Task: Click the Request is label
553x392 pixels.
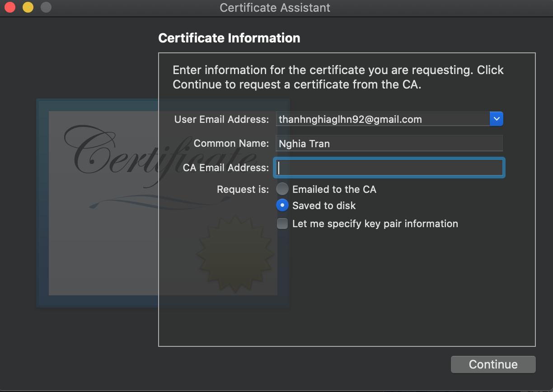Action: (243, 189)
